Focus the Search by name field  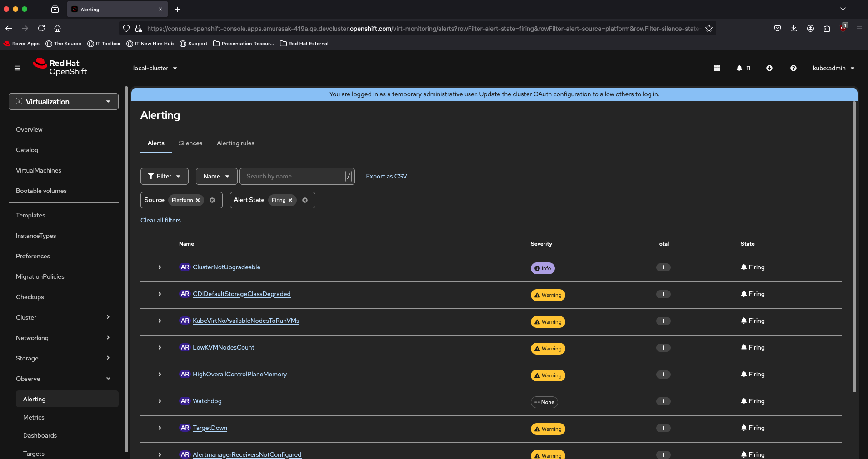pos(293,176)
